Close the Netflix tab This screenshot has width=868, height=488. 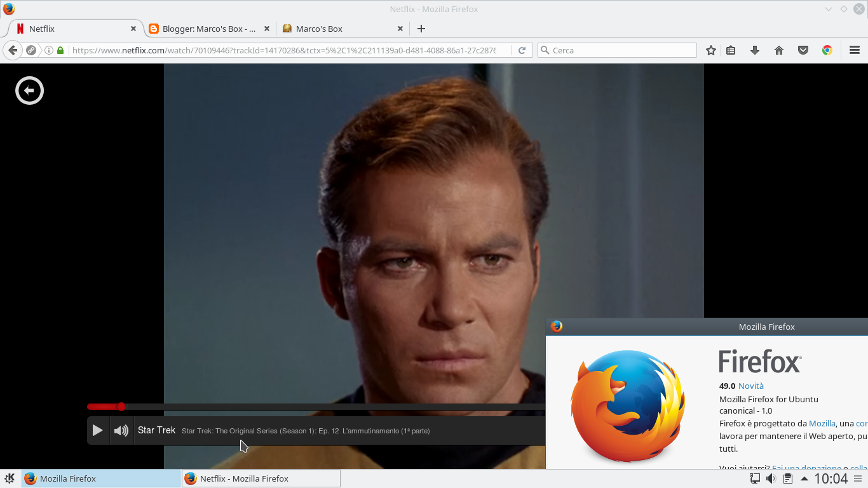pos(133,29)
